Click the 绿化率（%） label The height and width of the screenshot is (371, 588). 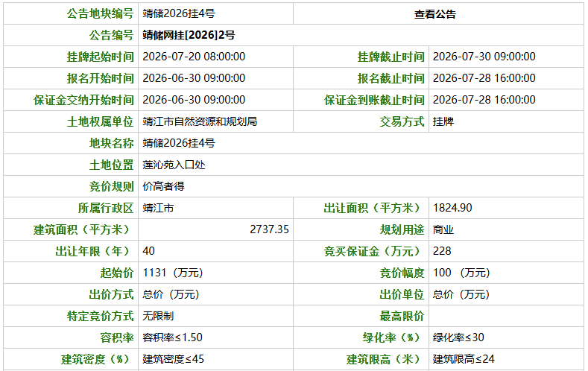[x=391, y=338]
